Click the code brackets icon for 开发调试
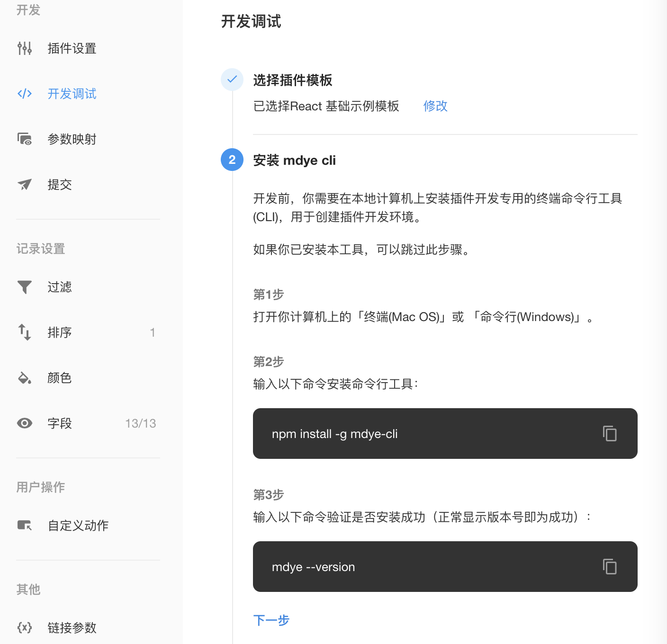Screen dimensions: 667x644 25,94
